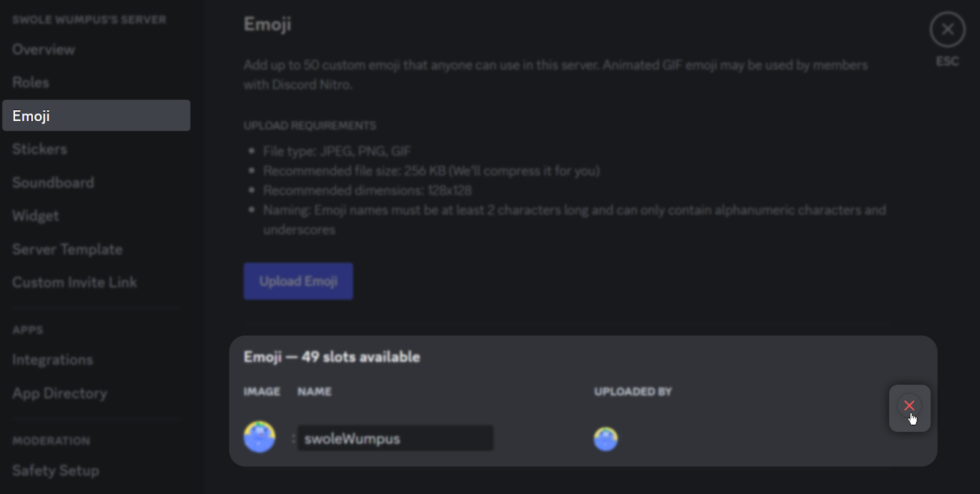Delete the swoleWumpus emoji
The image size is (980, 494).
[x=909, y=406]
